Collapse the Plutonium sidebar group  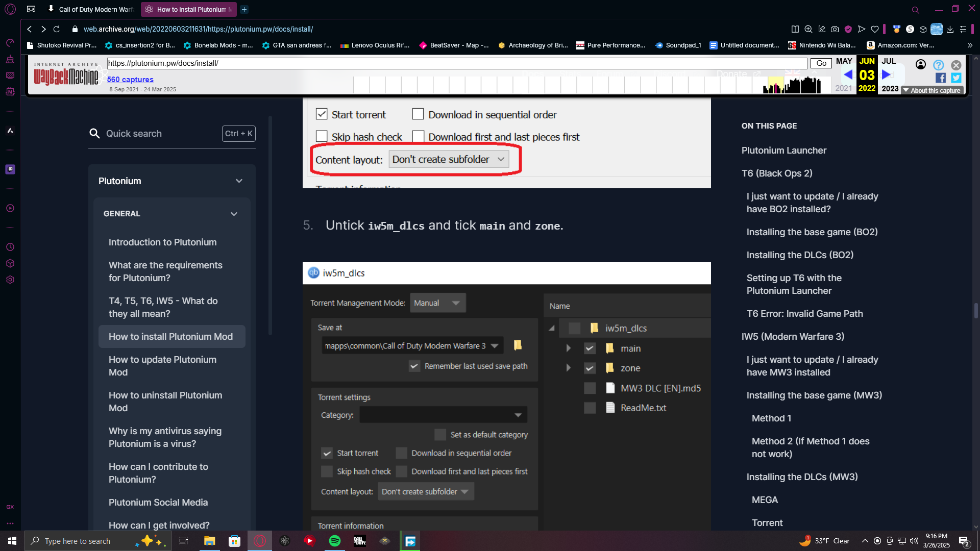[x=239, y=181]
